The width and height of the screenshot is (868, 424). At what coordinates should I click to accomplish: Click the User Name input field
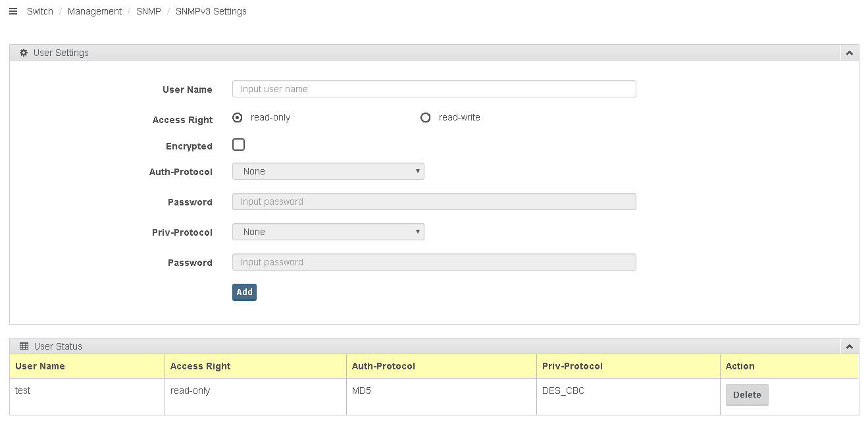click(434, 89)
